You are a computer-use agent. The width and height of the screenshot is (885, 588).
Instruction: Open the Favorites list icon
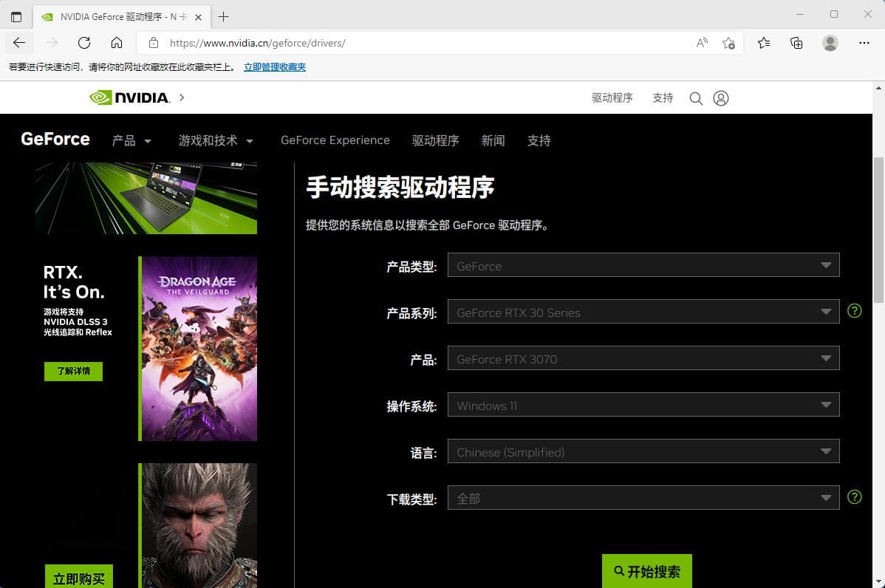click(764, 43)
